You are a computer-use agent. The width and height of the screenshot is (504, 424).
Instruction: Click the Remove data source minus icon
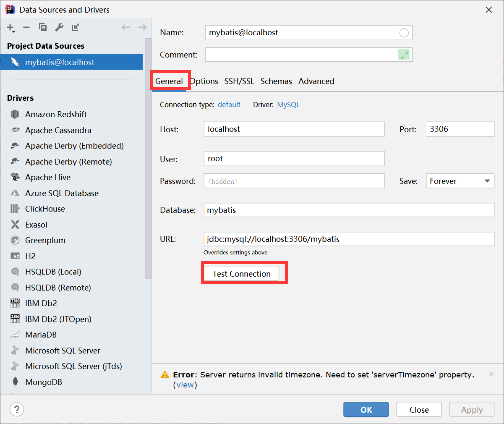[26, 27]
